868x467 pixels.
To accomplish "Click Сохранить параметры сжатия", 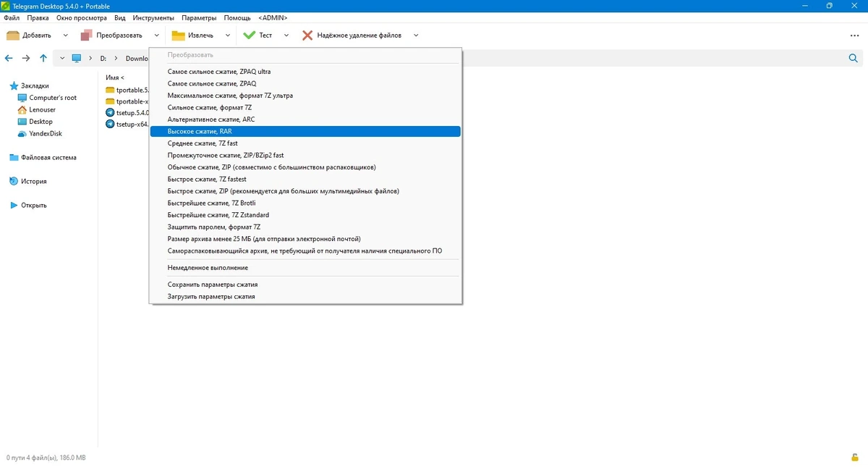I will (305, 285).
